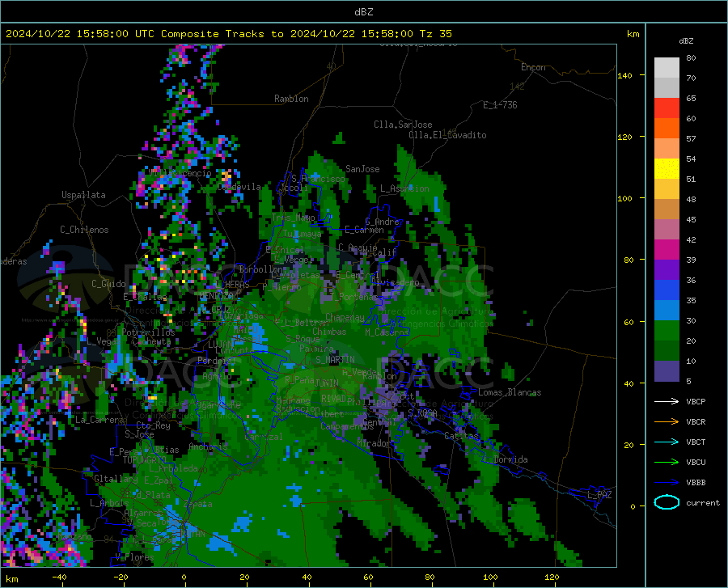Click the 'VBBB' legend label

696,483
